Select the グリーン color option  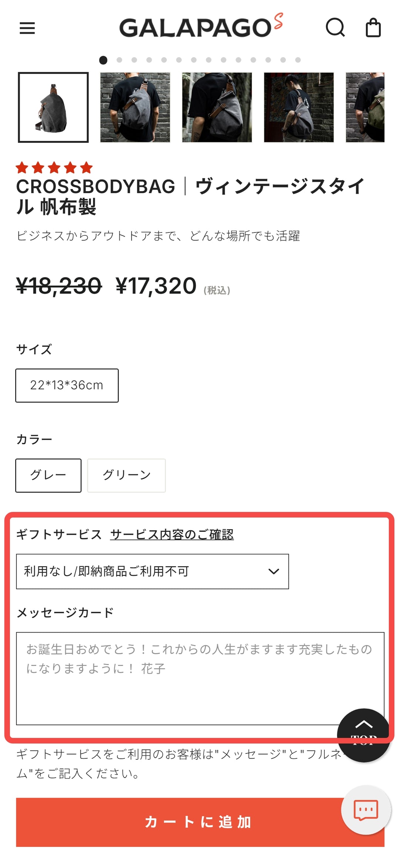(126, 475)
